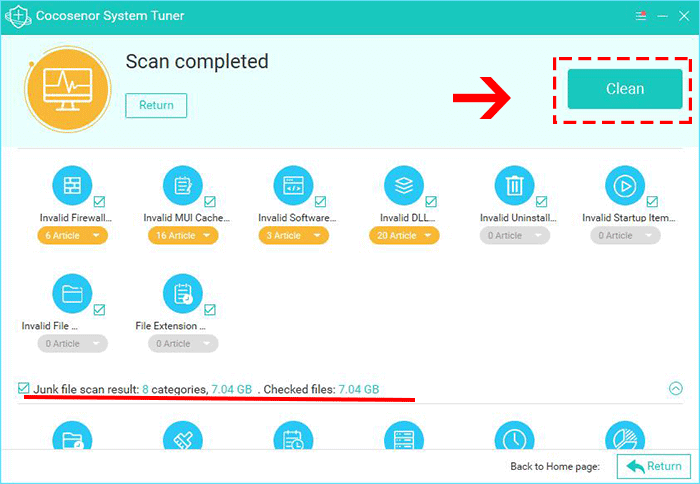Viewport: 700px width, 484px height.
Task: Select the Invalid Firewall icon
Action: pos(72,185)
